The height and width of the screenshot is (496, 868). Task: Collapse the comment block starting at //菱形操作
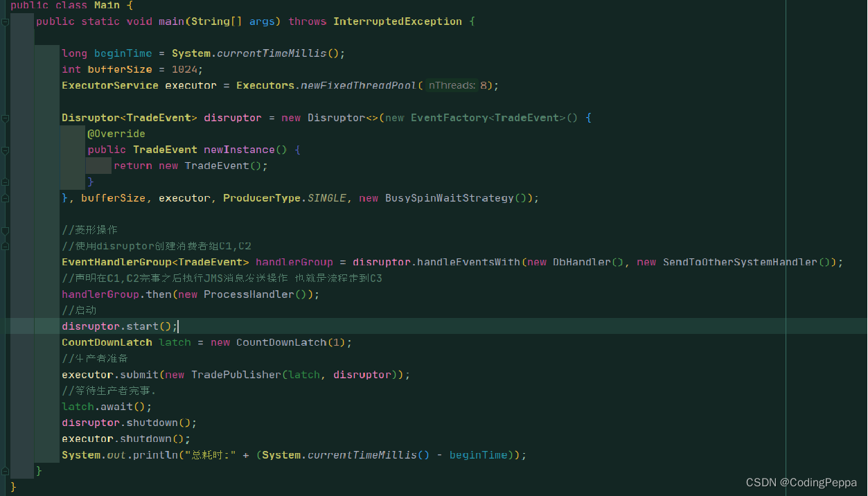tap(5, 230)
